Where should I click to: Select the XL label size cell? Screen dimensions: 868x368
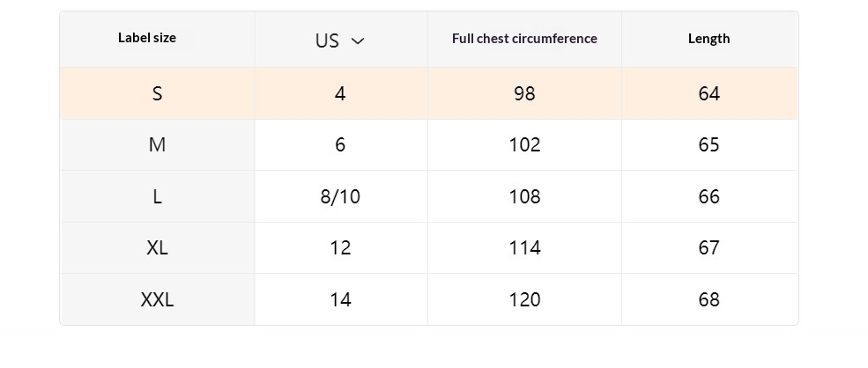[157, 248]
